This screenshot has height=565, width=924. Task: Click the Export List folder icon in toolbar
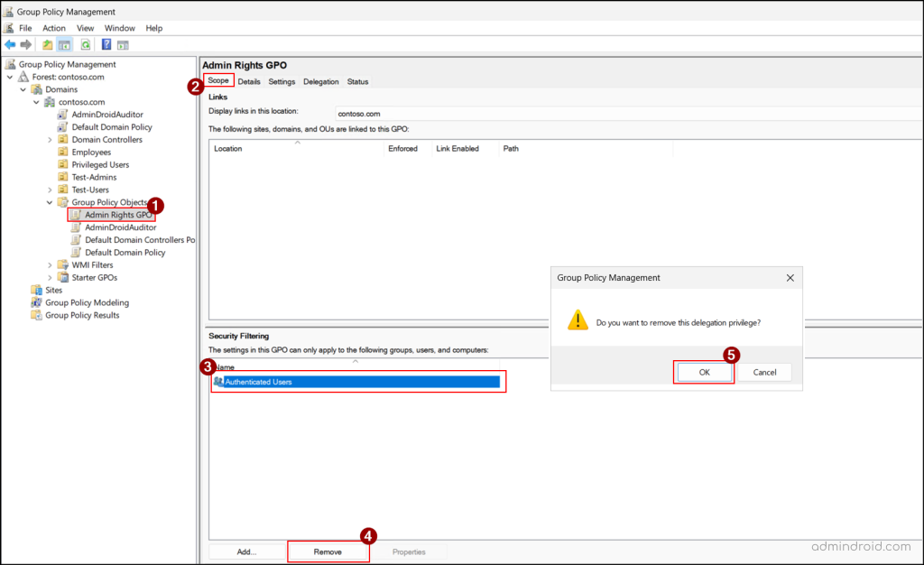click(47, 44)
